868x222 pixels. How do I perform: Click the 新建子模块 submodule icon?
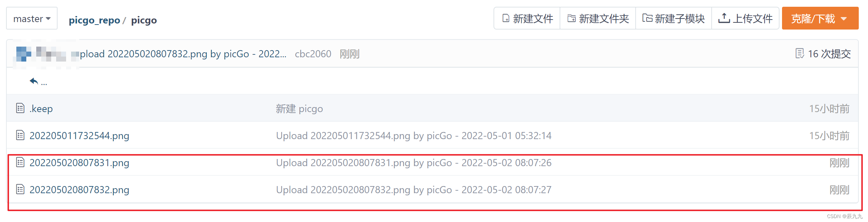647,18
